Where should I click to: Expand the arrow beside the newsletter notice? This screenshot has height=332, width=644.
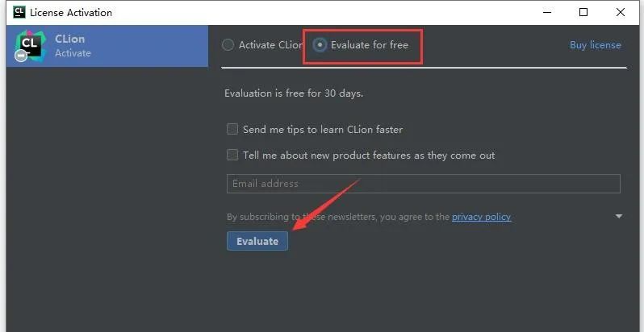click(x=619, y=217)
